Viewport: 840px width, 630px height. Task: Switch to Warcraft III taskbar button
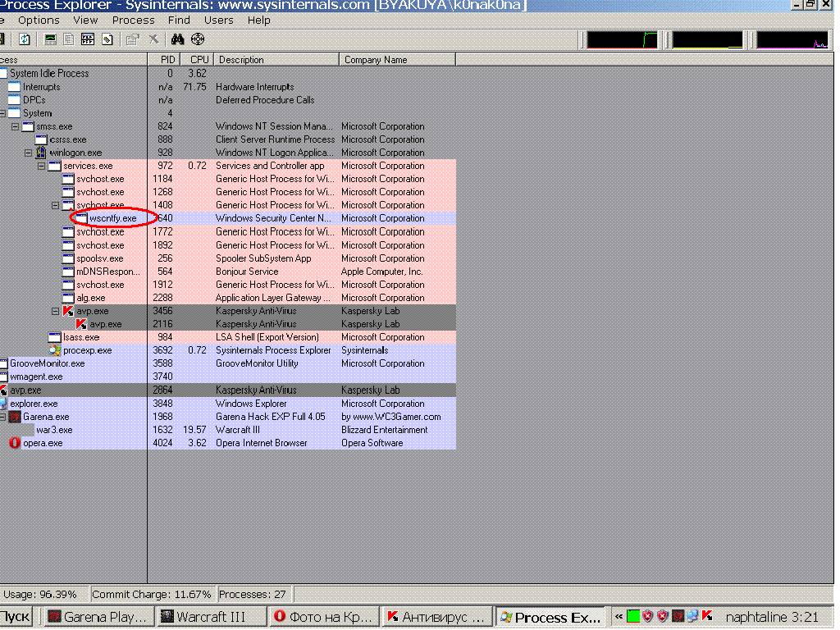pyautogui.click(x=211, y=617)
